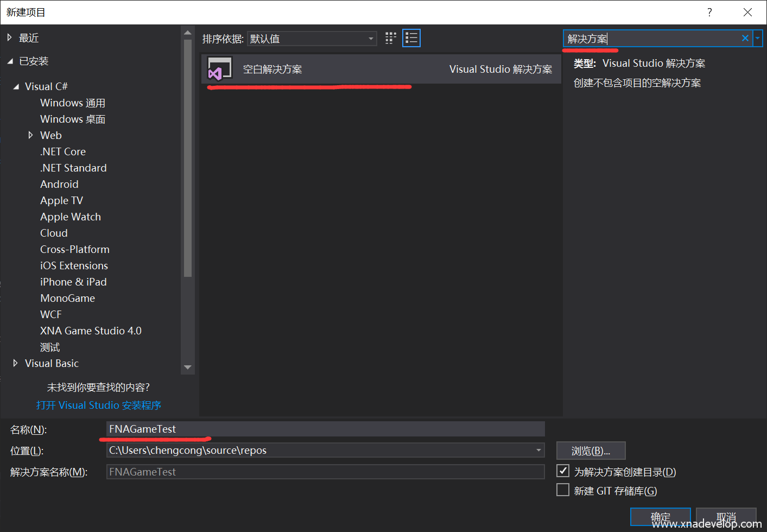
Task: Clear the 解决方案 search text
Action: [745, 38]
